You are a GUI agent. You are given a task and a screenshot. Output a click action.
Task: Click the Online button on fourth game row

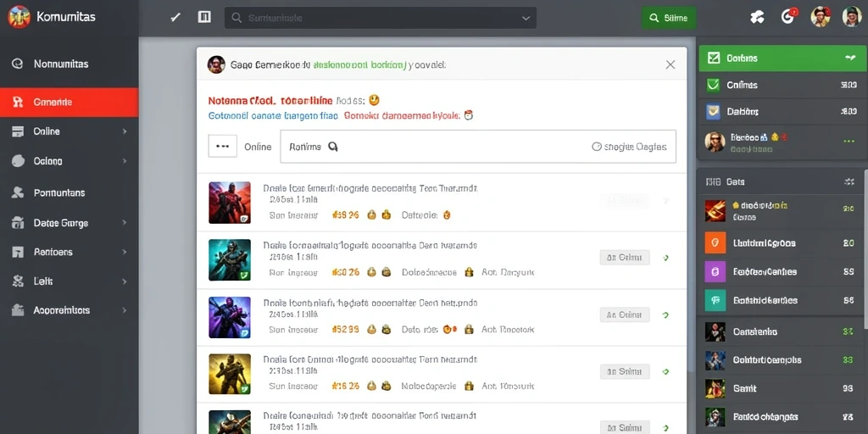pos(625,371)
